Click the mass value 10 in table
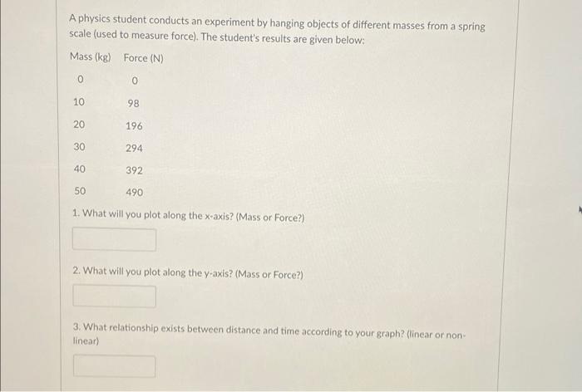 pos(79,102)
